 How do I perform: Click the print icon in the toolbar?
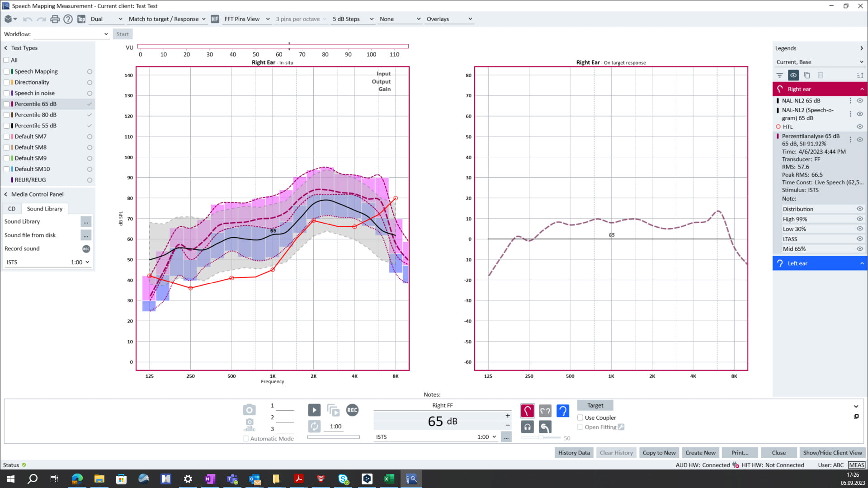(55, 19)
